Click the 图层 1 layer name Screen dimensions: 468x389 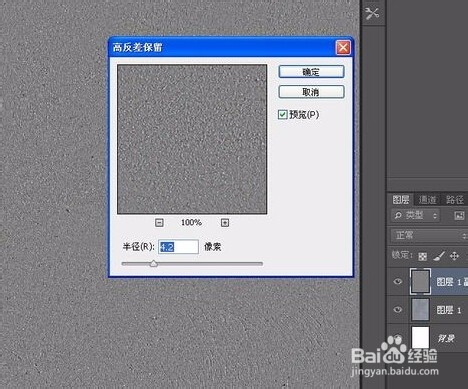point(449,310)
